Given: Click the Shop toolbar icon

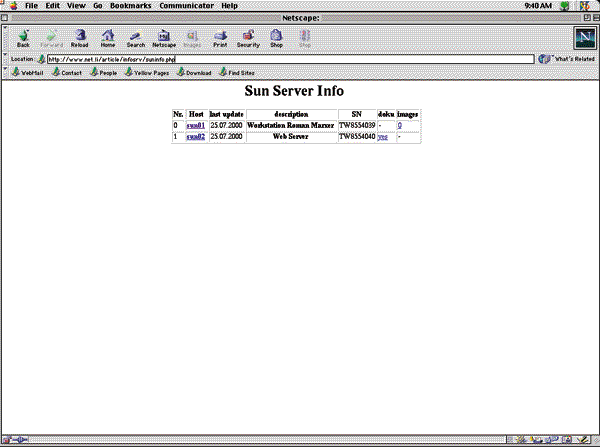Looking at the screenshot, I should pyautogui.click(x=277, y=37).
